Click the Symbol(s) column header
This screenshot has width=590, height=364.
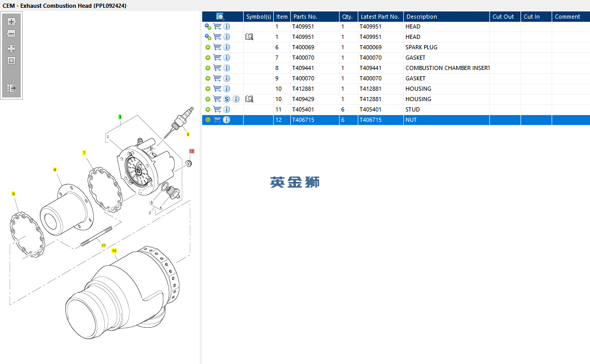coord(259,17)
